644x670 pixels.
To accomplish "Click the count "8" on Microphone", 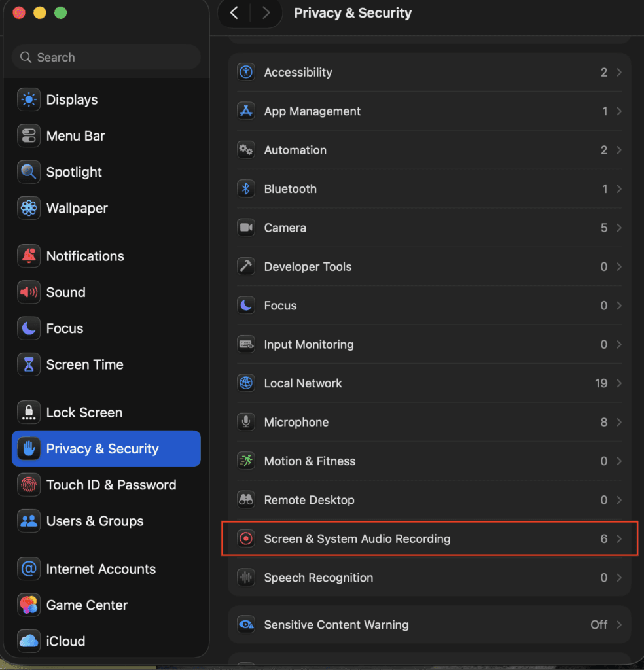I will [604, 422].
